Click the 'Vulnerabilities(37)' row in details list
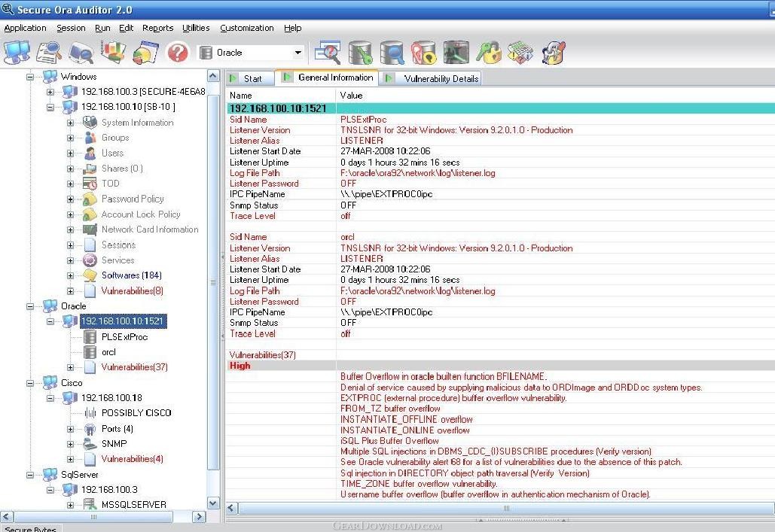Image resolution: width=775 pixels, height=532 pixels. pos(500,355)
